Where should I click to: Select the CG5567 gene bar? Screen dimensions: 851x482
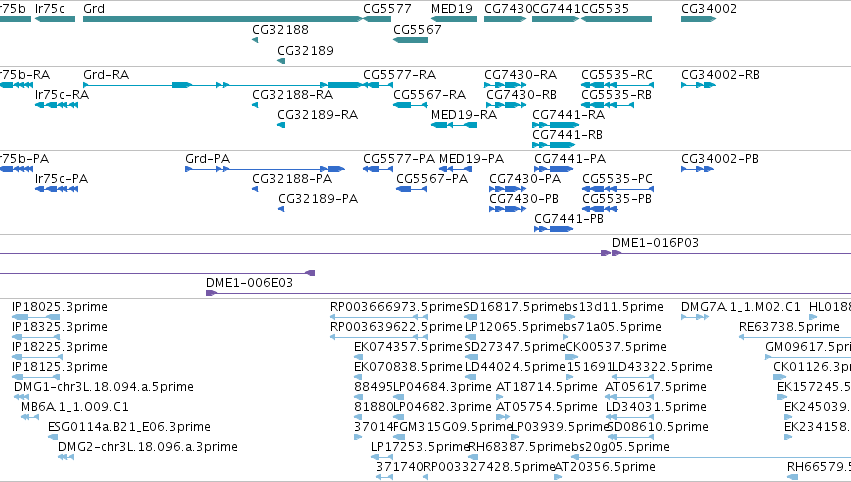pos(410,40)
